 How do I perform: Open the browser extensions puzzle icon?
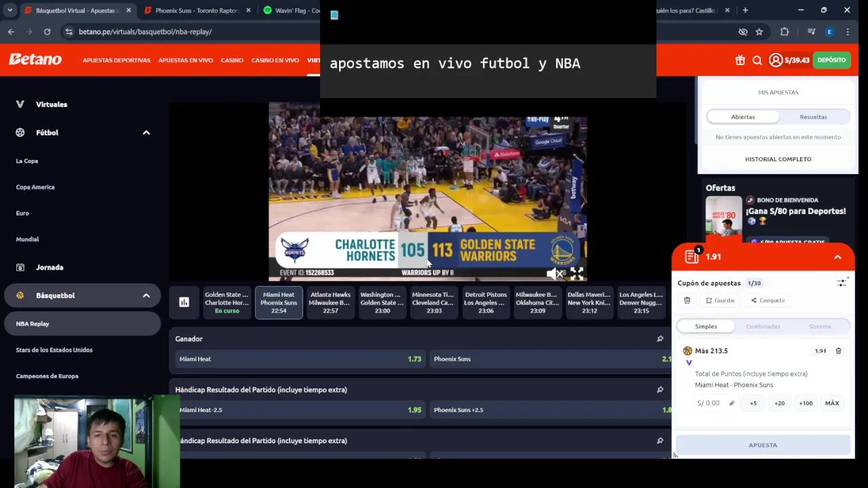coord(785,32)
